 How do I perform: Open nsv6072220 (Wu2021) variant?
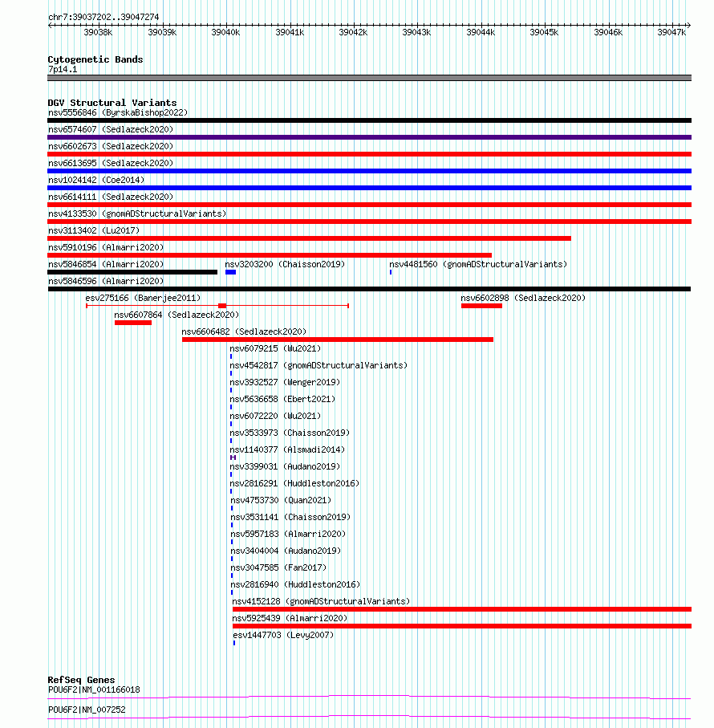pyautogui.click(x=275, y=416)
